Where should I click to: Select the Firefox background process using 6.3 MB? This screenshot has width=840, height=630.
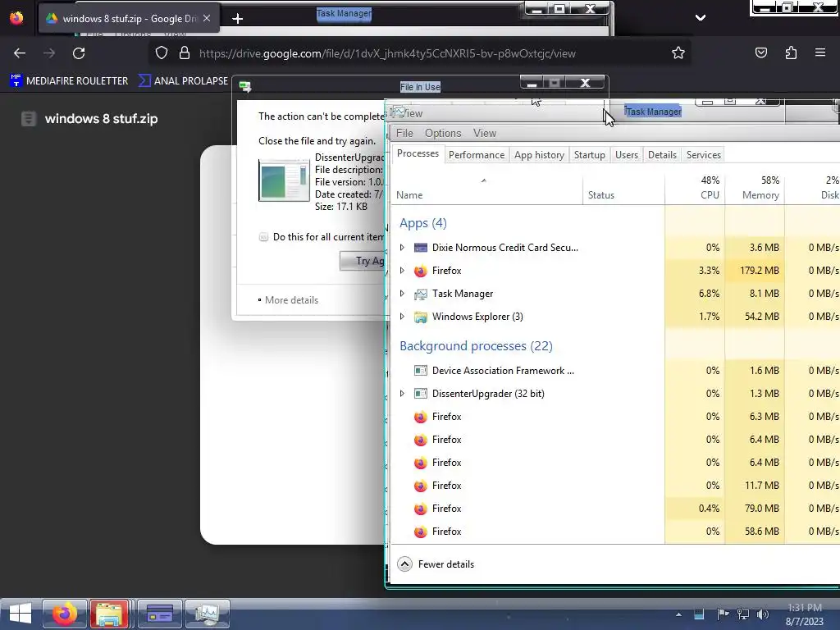click(615, 417)
